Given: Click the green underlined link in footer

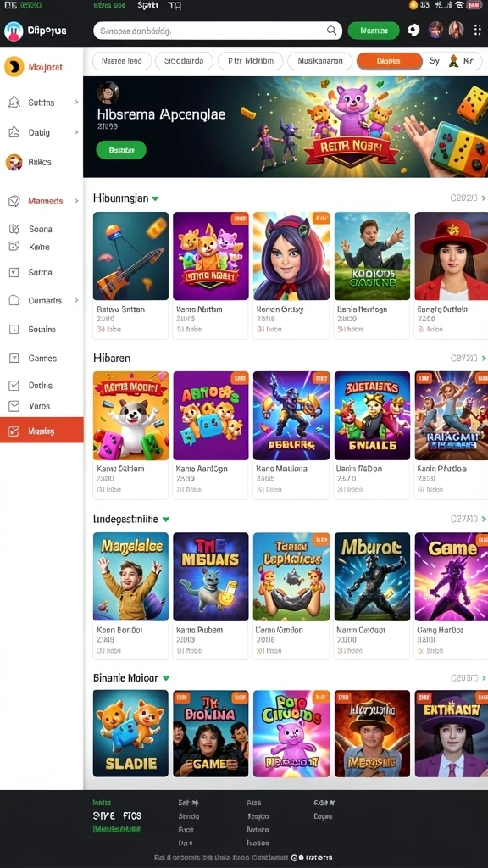Looking at the screenshot, I should click(x=116, y=829).
